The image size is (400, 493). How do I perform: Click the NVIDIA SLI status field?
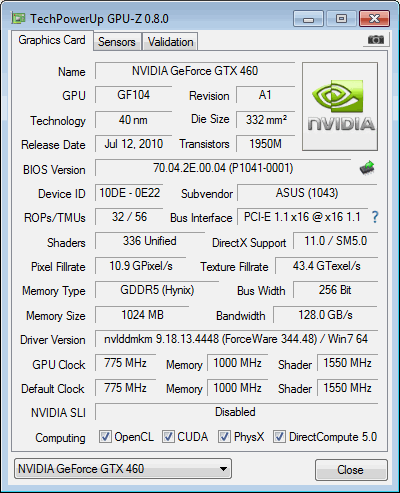236,412
